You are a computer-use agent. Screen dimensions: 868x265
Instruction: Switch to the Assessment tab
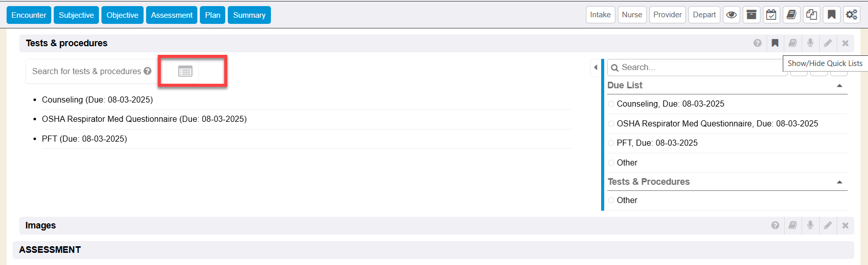tap(171, 15)
